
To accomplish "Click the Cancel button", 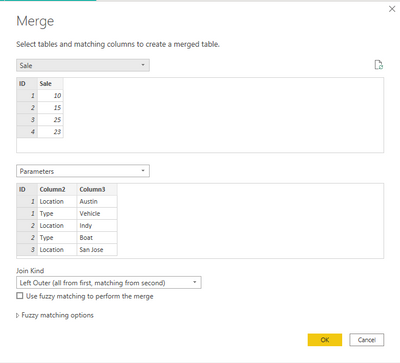I will tap(367, 340).
